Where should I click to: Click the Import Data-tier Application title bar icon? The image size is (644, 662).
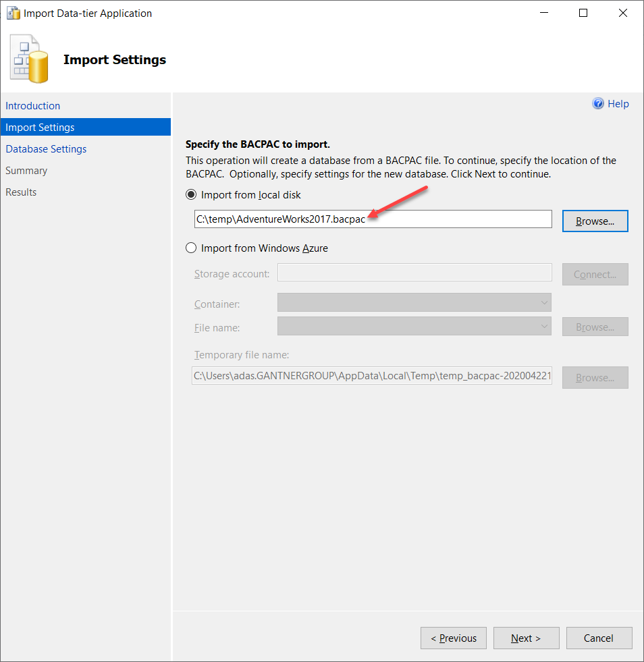(12, 12)
